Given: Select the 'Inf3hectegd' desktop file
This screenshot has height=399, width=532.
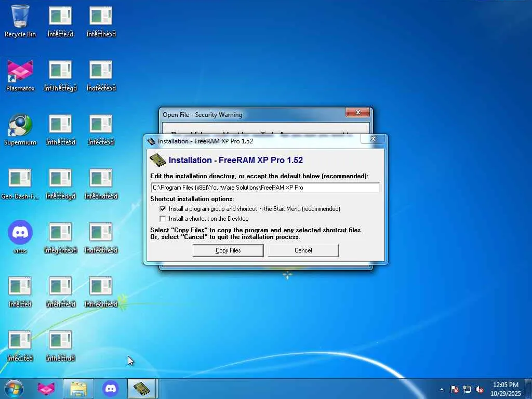Looking at the screenshot, I should [60, 75].
